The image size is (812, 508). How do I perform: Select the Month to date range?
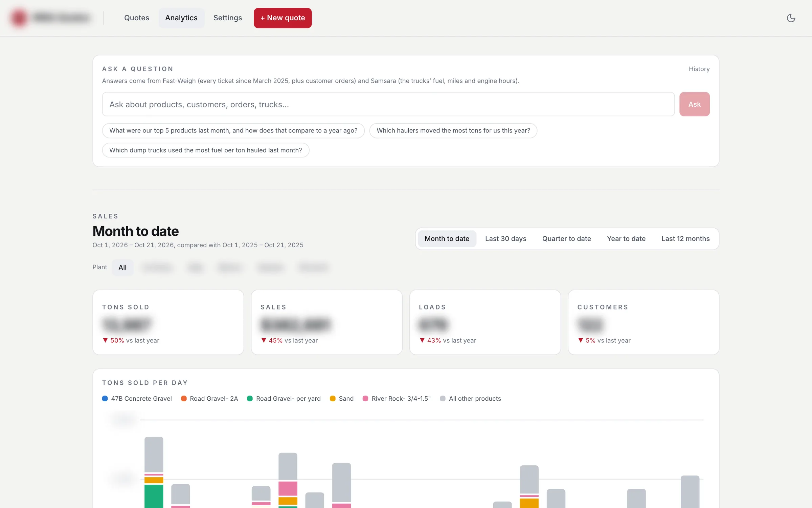point(447,239)
